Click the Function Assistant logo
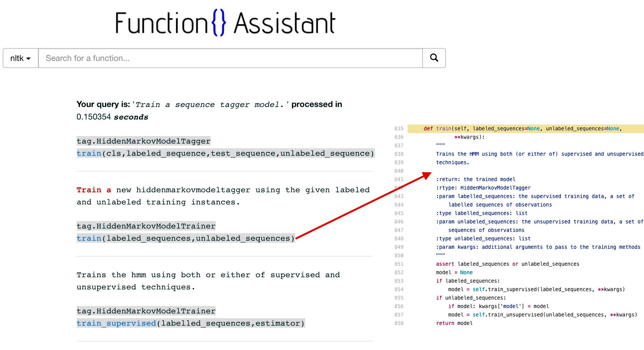644x350 pixels. [225, 23]
